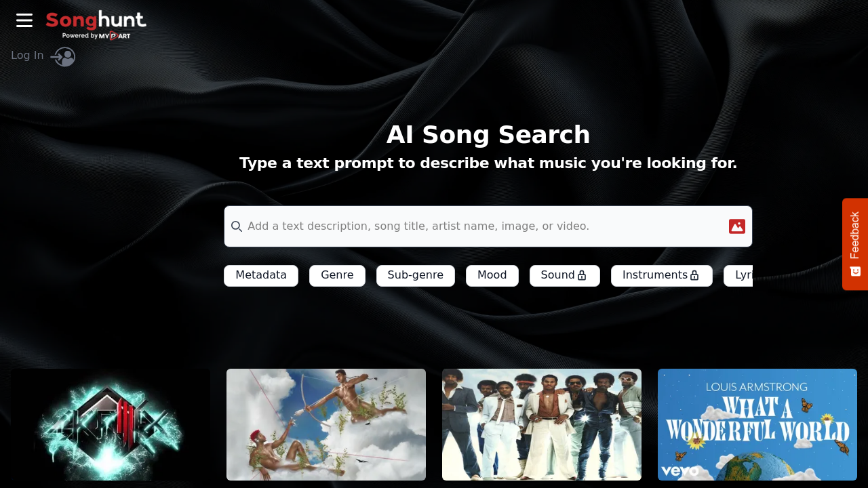Click the search text input field
This screenshot has width=868, height=488.
coord(475,226)
